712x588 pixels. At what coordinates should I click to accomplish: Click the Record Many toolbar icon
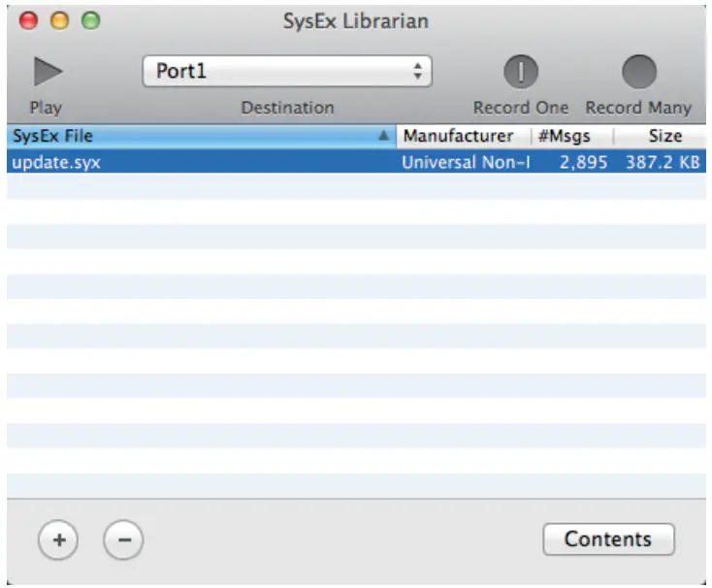tap(639, 71)
